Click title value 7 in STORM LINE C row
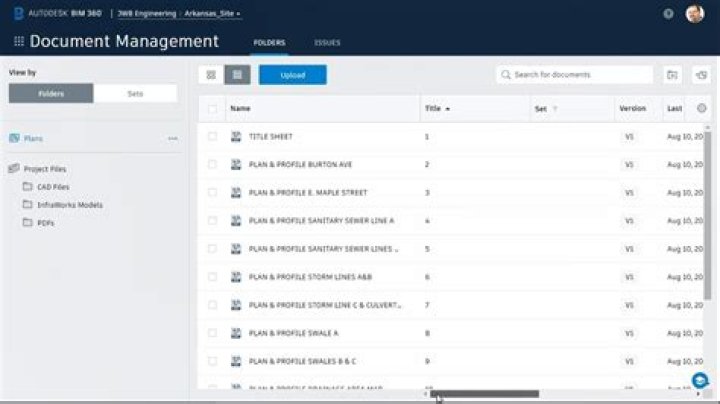The height and width of the screenshot is (404, 720). 427,305
